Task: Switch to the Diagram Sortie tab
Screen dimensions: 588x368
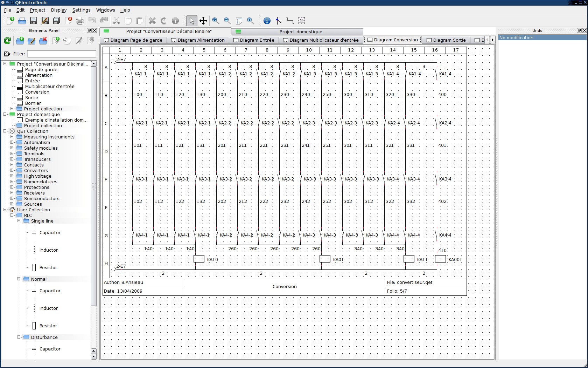Action: click(x=446, y=40)
